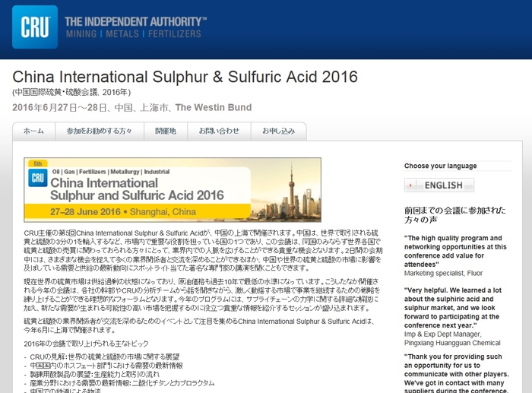Click the 2016年の会議で取り上げられる主なトピック line
Screen dimensions: 532x393
click(86, 344)
